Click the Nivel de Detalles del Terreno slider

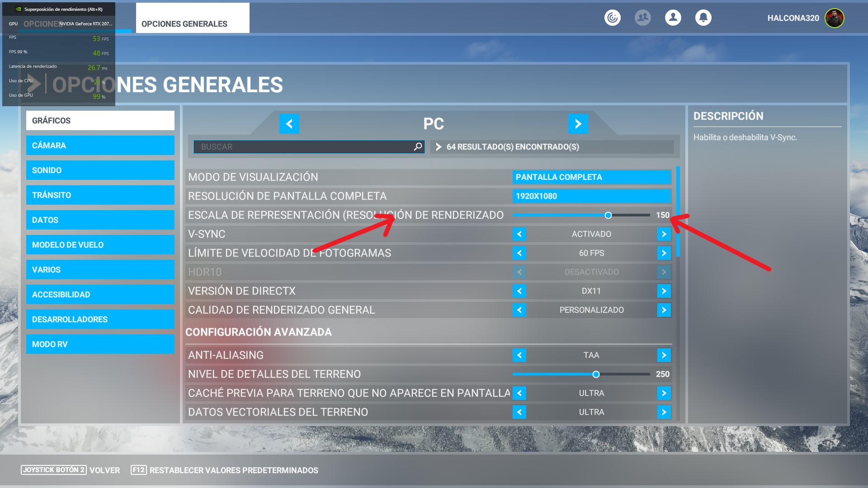(596, 374)
